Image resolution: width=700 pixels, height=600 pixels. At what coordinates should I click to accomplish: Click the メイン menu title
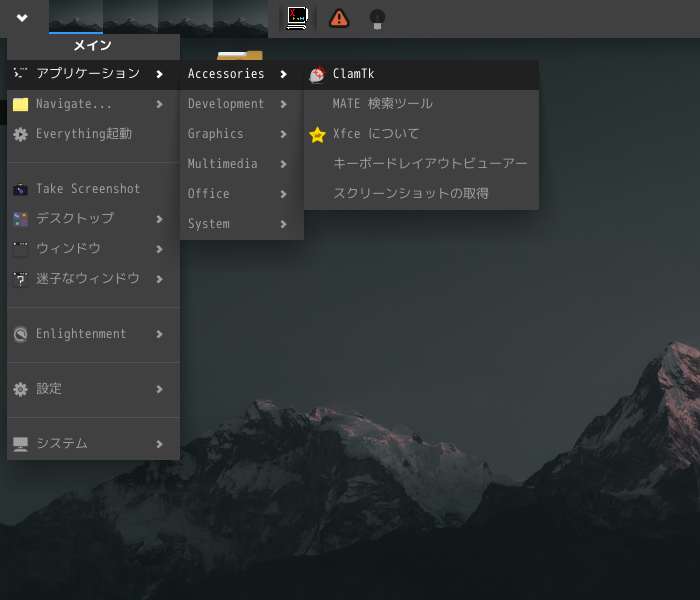tap(92, 46)
